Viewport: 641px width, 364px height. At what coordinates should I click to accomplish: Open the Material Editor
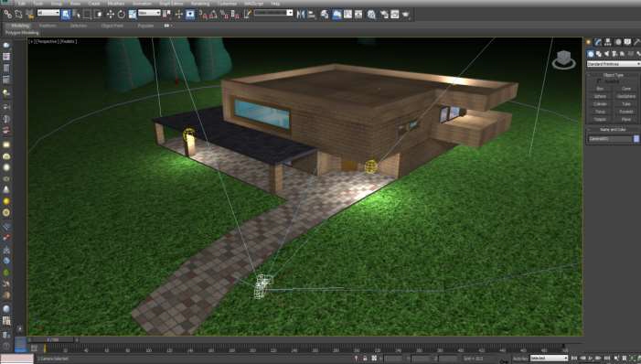(371, 15)
